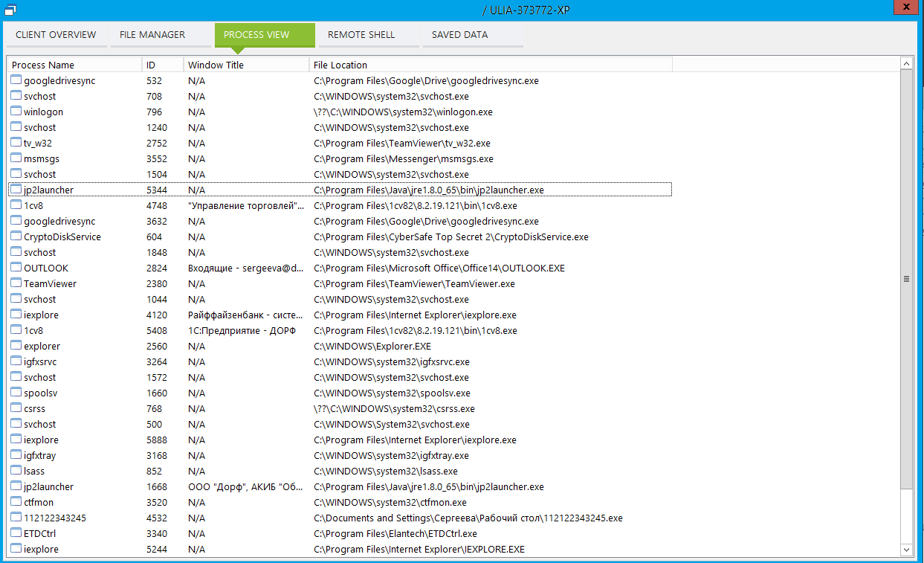Close the ULIA-373772-XP window
Image resolution: width=924 pixels, height=563 pixels.
[x=906, y=6]
